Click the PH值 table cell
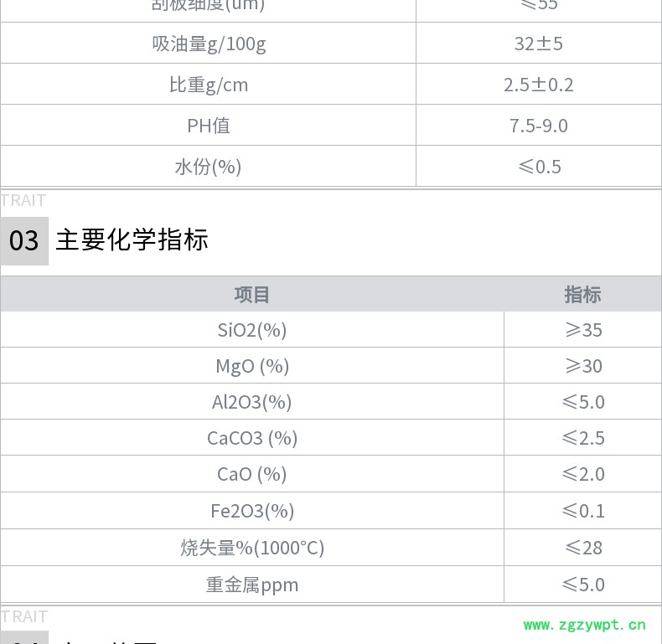This screenshot has width=662, height=644. click(209, 126)
